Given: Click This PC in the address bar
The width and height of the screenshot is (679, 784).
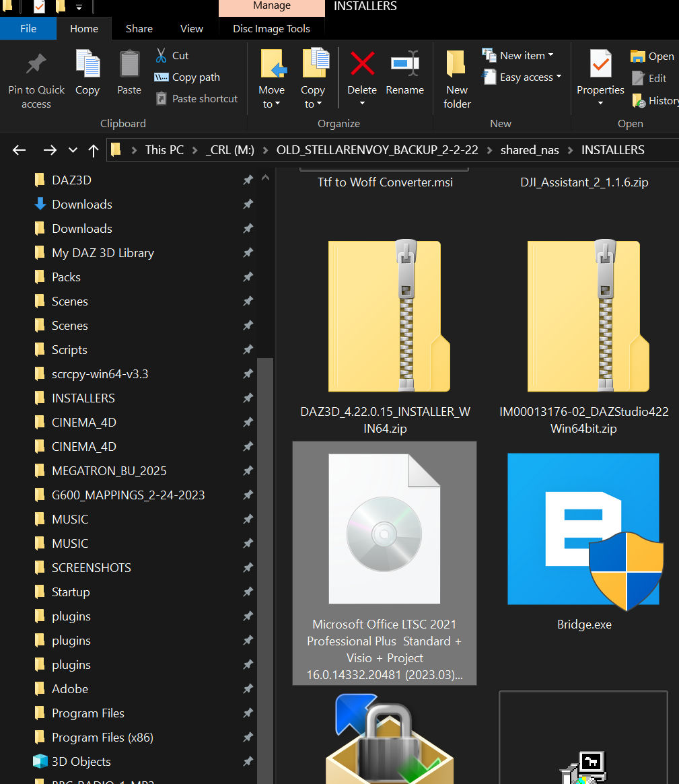Looking at the screenshot, I should point(164,150).
